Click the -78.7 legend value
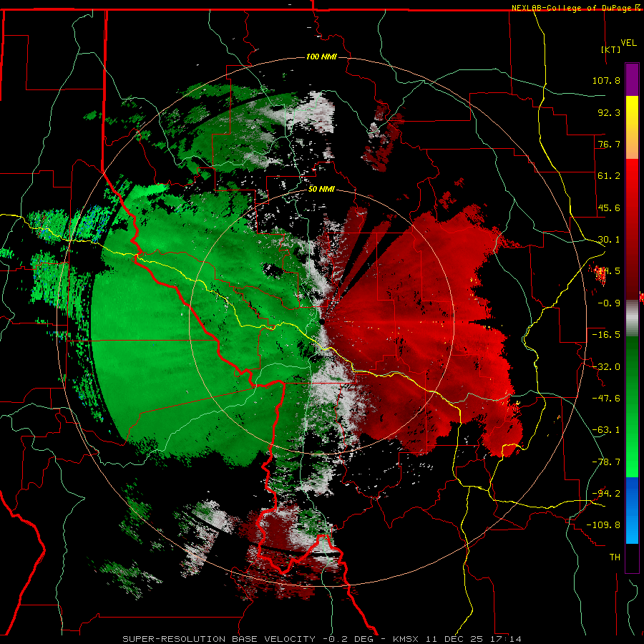The width and height of the screenshot is (644, 644). coord(606,462)
